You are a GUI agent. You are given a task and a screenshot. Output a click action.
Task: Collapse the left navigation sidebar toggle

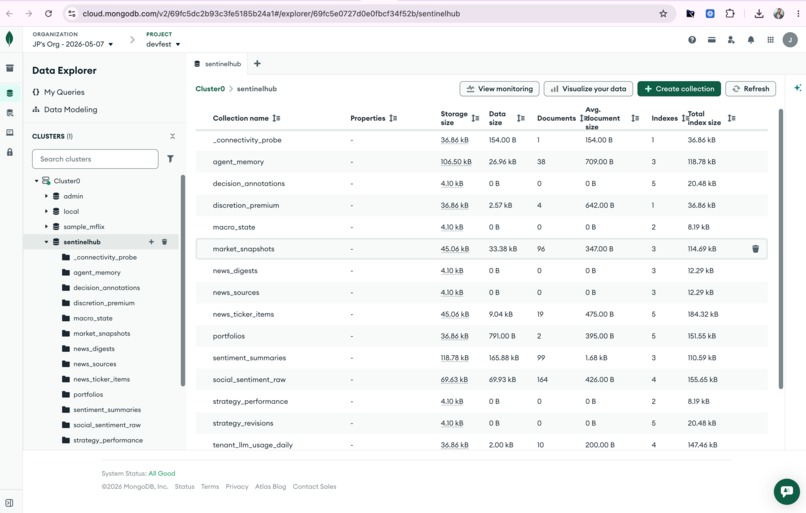click(9, 503)
